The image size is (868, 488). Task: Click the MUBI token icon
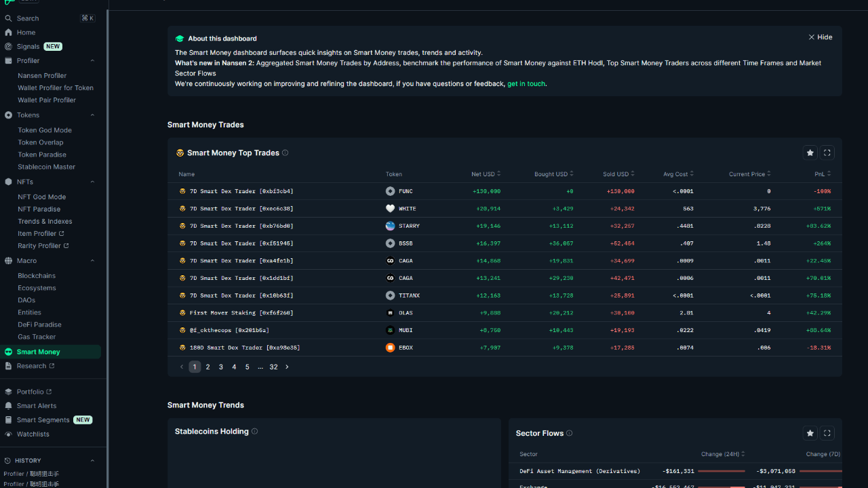tap(390, 330)
